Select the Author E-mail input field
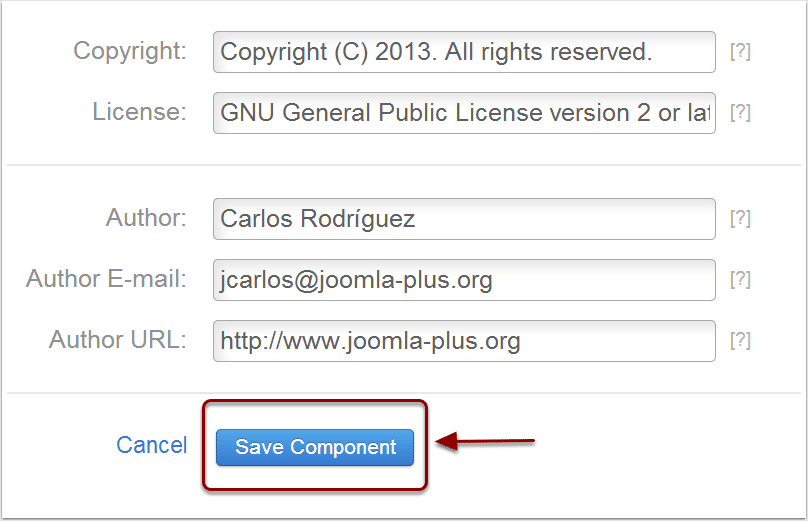Image resolution: width=808 pixels, height=521 pixels. pyautogui.click(x=464, y=280)
